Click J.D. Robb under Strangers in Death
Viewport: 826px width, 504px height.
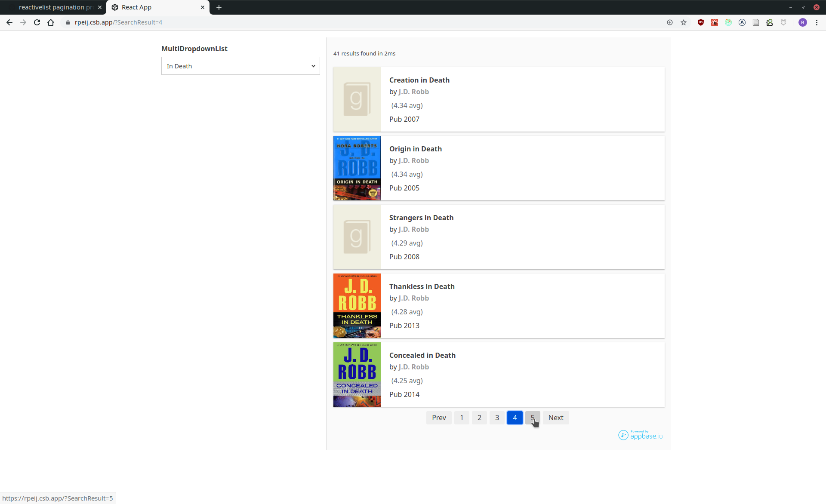pos(413,229)
